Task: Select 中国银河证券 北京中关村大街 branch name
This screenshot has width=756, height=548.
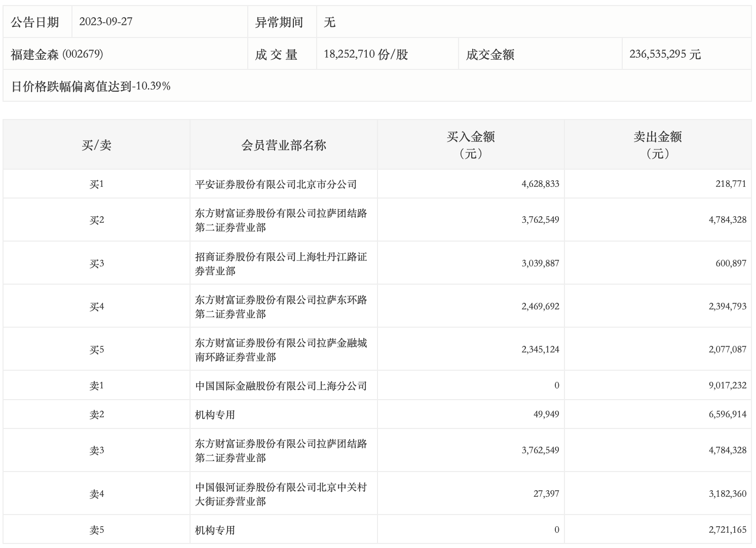Action: click(281, 494)
